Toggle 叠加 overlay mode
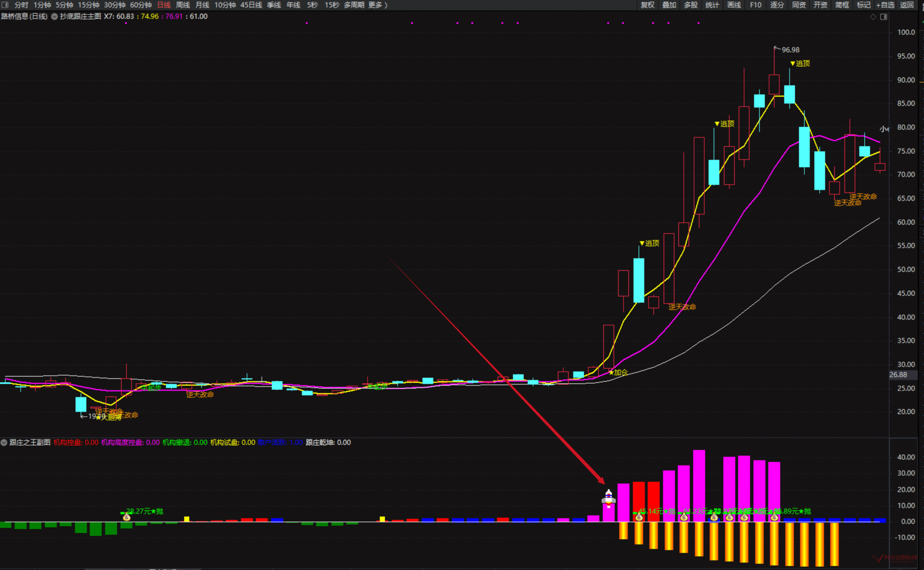924x570 pixels. tap(669, 5)
